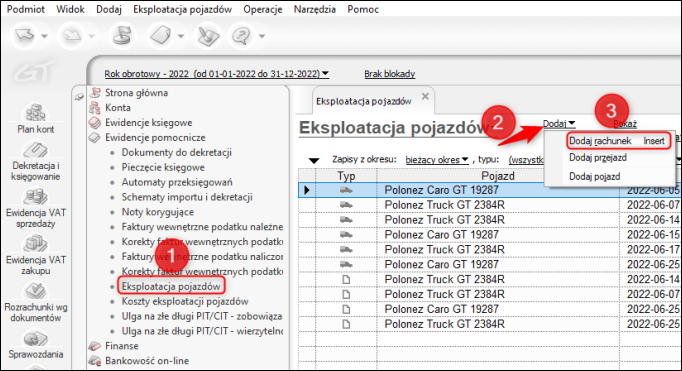Click the back arrow toolbar icon
Screen dimensions: 682x371
point(25,35)
